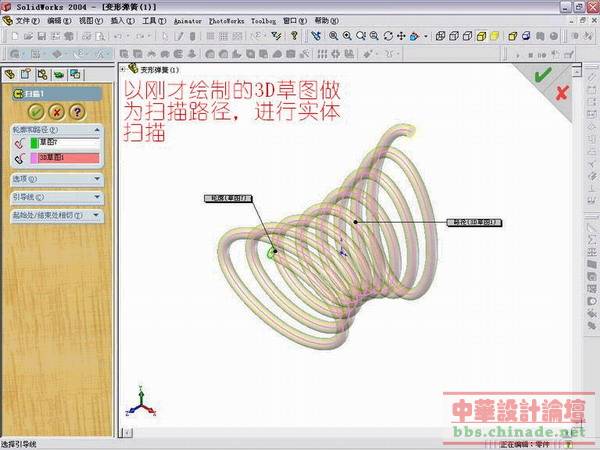Select the Zoom In/Out tool

pos(361,36)
